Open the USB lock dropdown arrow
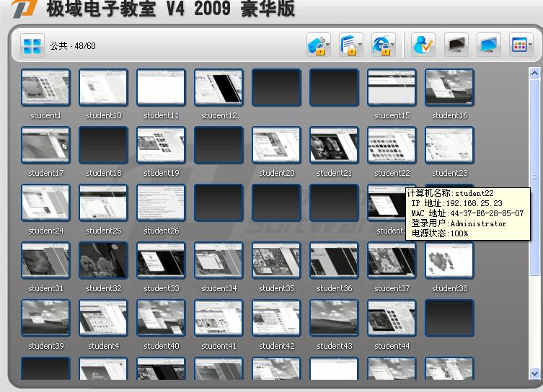The width and height of the screenshot is (543, 392). pos(327,45)
